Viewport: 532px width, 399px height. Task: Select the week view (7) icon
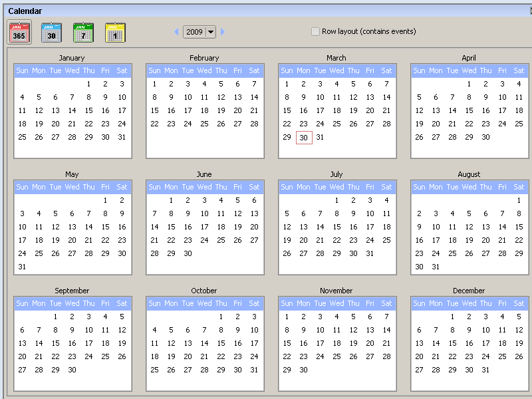(83, 32)
